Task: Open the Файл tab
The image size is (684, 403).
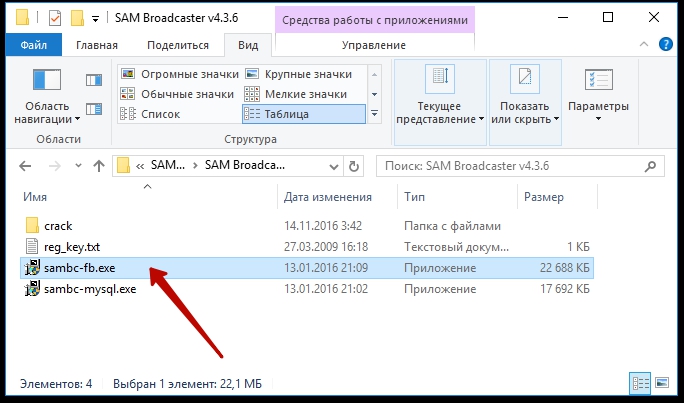Action: click(34, 45)
